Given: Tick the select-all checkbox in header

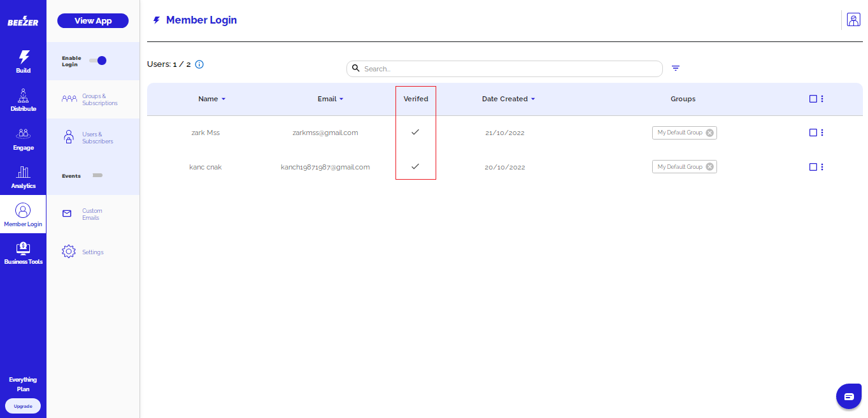Looking at the screenshot, I should point(813,99).
